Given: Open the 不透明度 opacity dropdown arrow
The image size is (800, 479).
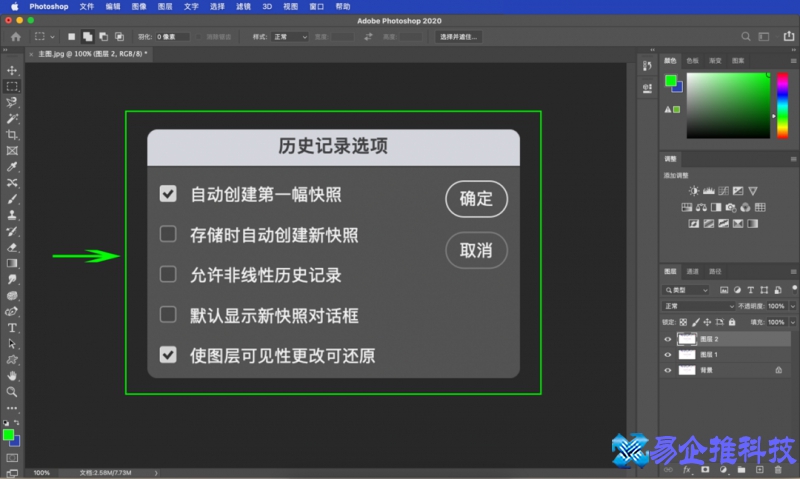Looking at the screenshot, I should (x=792, y=306).
